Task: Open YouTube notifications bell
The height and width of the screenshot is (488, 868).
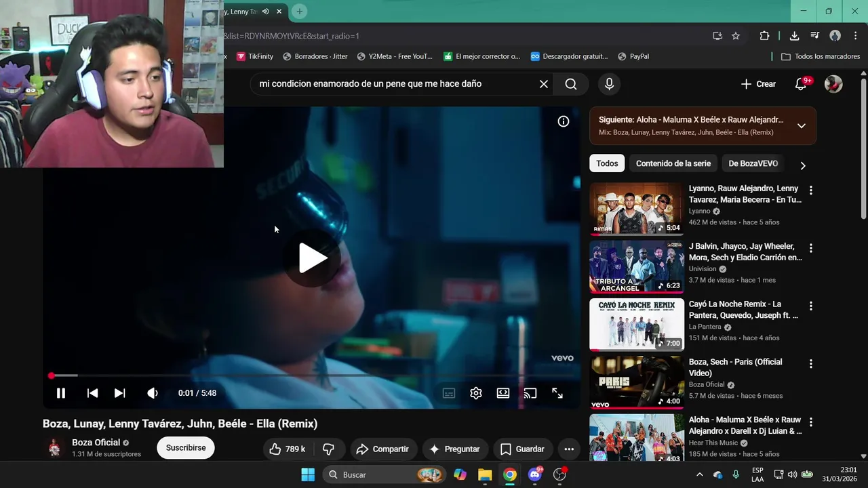Action: (801, 84)
